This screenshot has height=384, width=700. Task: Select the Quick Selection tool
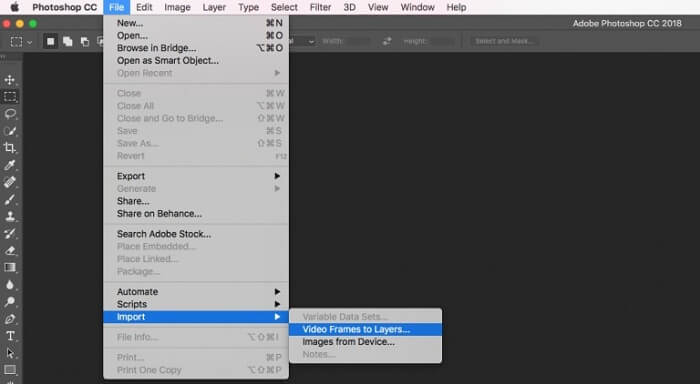10,131
